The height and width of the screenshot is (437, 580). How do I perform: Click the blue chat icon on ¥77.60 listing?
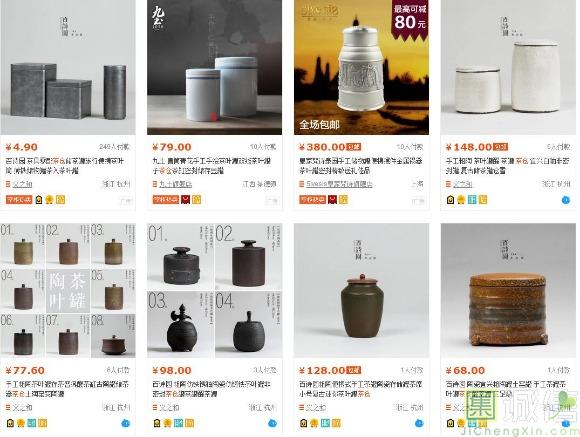click(125, 423)
